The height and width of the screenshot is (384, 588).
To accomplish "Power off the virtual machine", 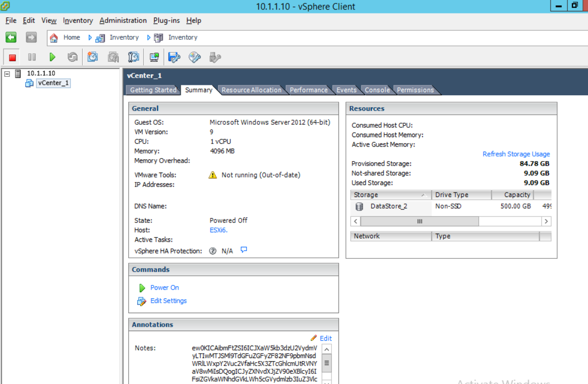I will click(11, 57).
